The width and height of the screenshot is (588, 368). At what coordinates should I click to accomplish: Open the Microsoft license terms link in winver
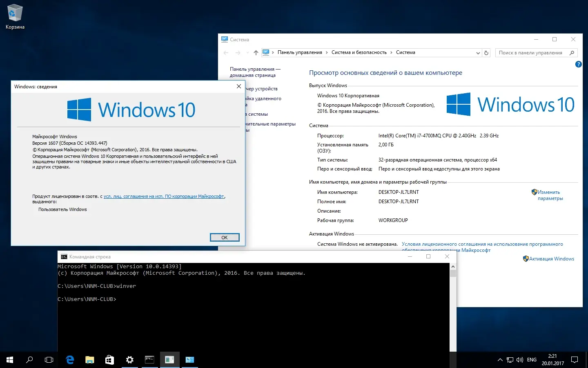tap(164, 196)
